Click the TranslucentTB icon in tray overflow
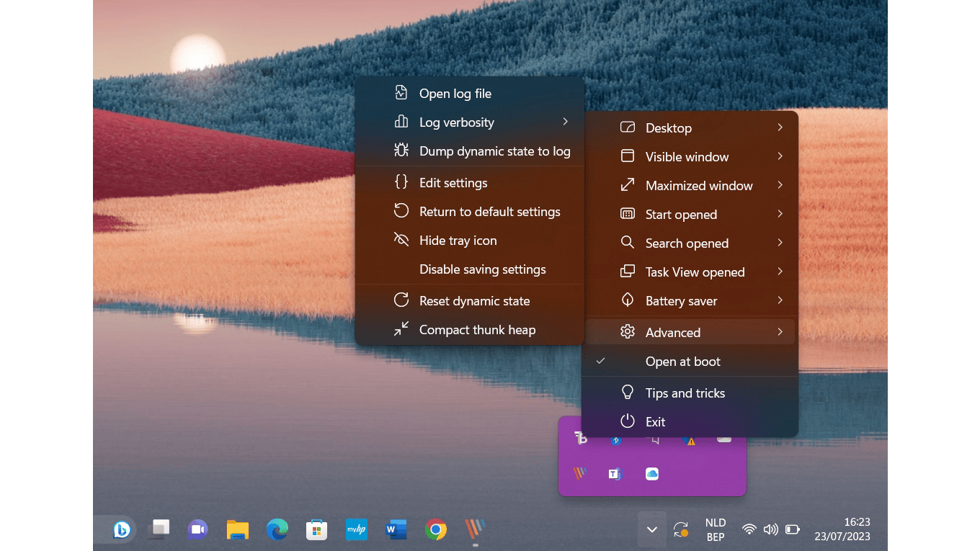The image size is (980, 551). coord(580,439)
